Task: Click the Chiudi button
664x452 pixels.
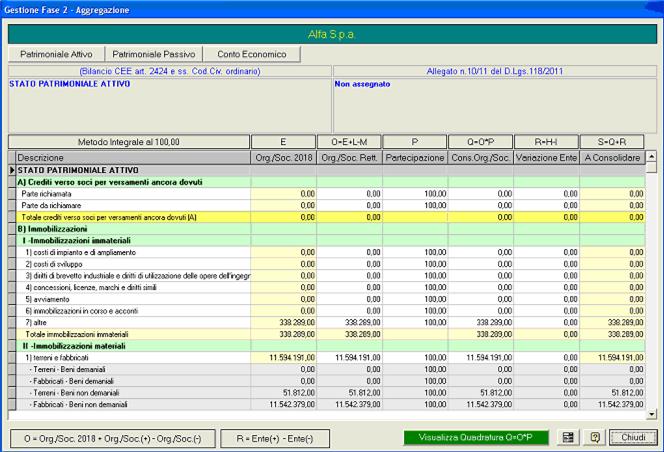Action: pyautogui.click(x=632, y=437)
